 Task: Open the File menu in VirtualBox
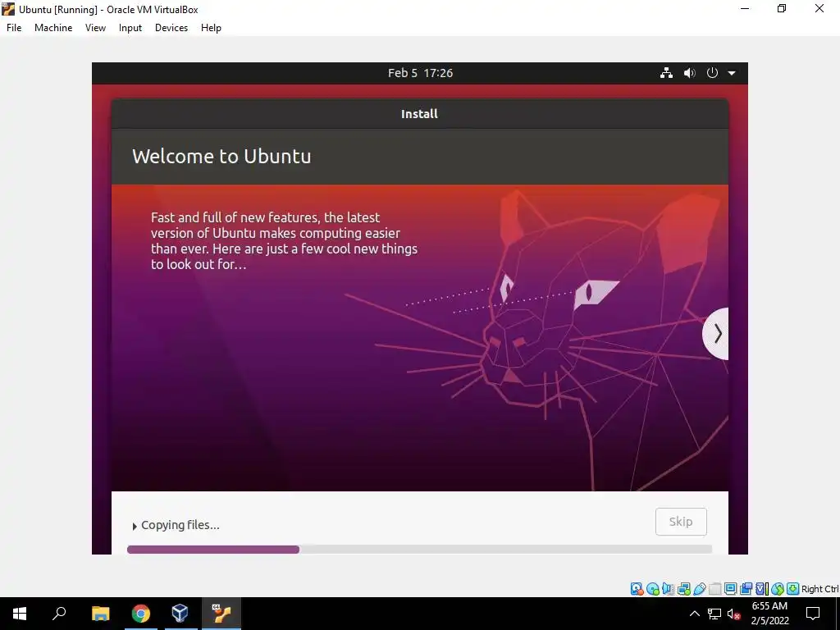click(x=14, y=28)
